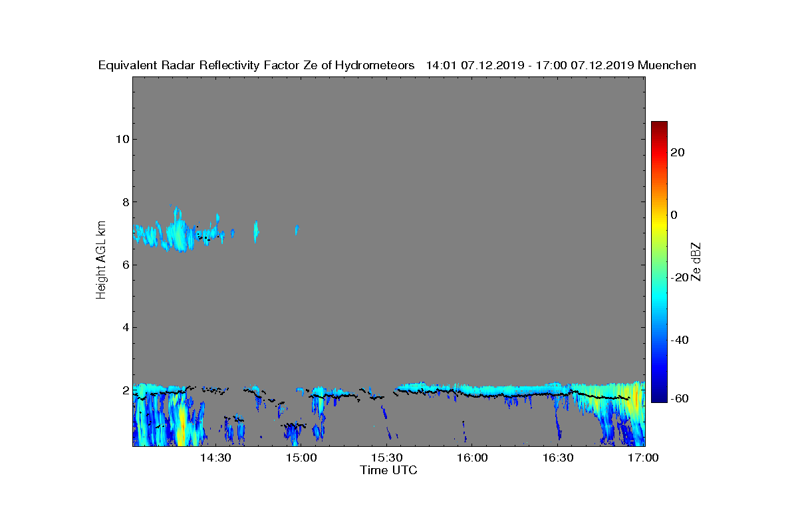Click the dark red top of colorbar

[x=659, y=125]
